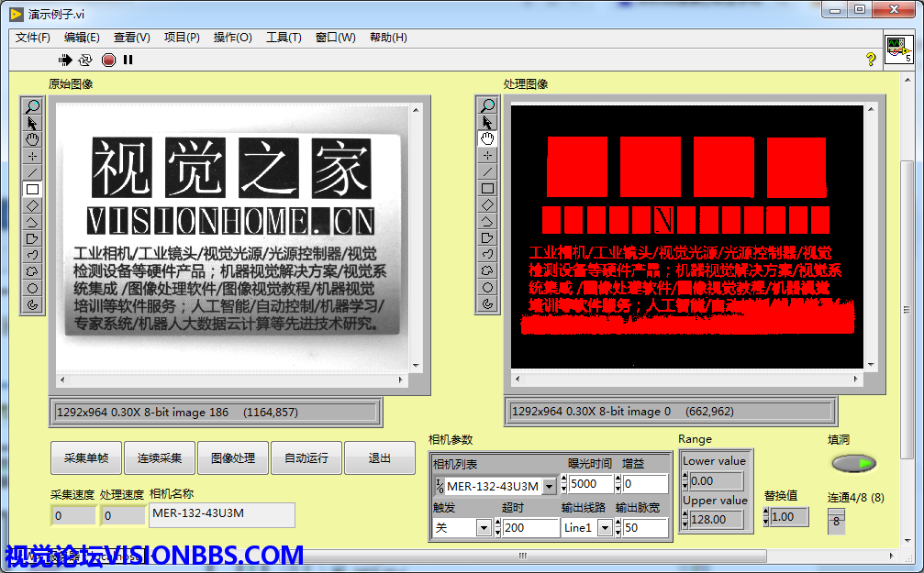The image size is (924, 573).
Task: Click the 超时 stepper arrows
Action: click(498, 528)
